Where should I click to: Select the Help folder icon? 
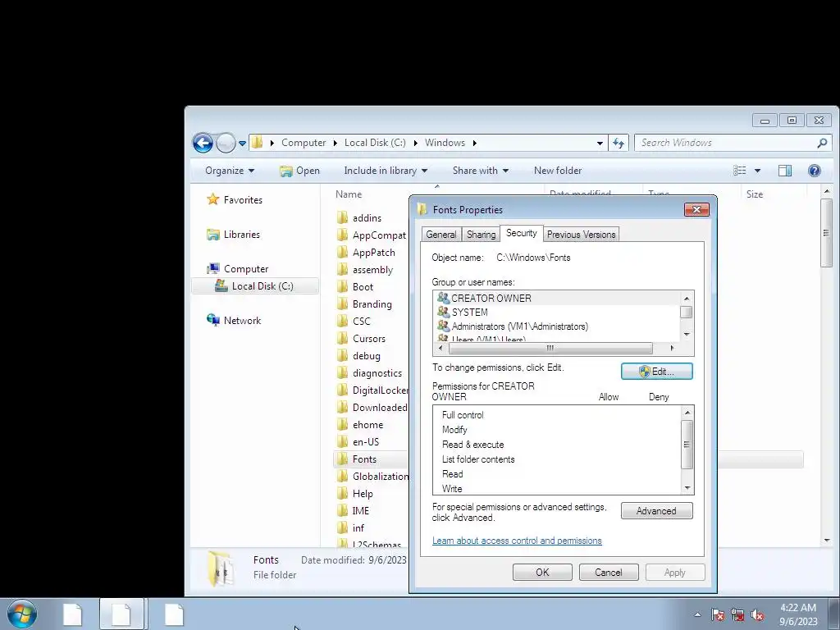(x=343, y=493)
